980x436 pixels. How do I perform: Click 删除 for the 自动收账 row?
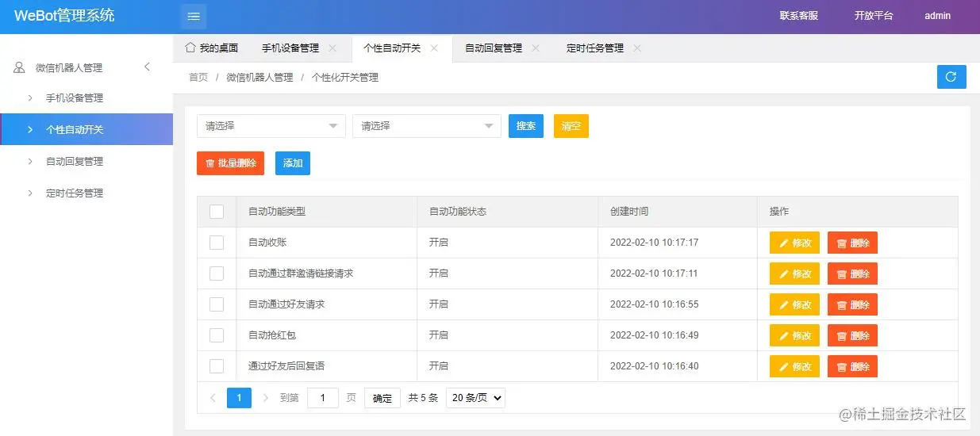pyautogui.click(x=852, y=243)
